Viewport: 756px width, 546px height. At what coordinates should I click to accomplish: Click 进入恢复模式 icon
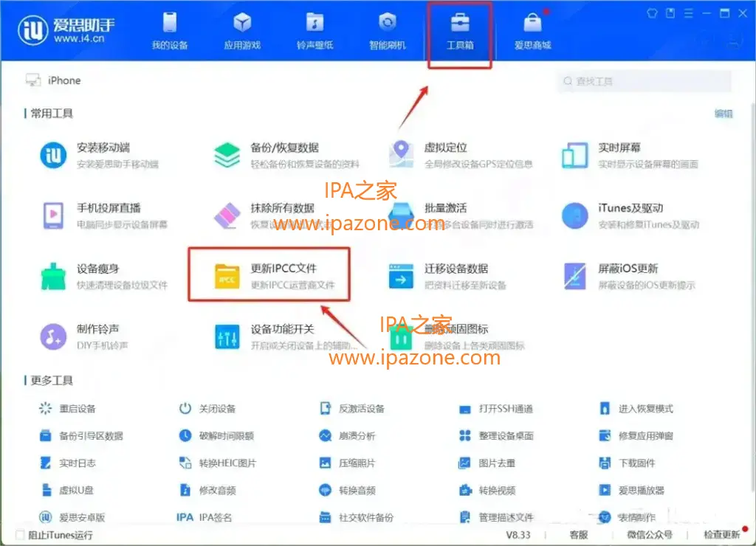605,408
